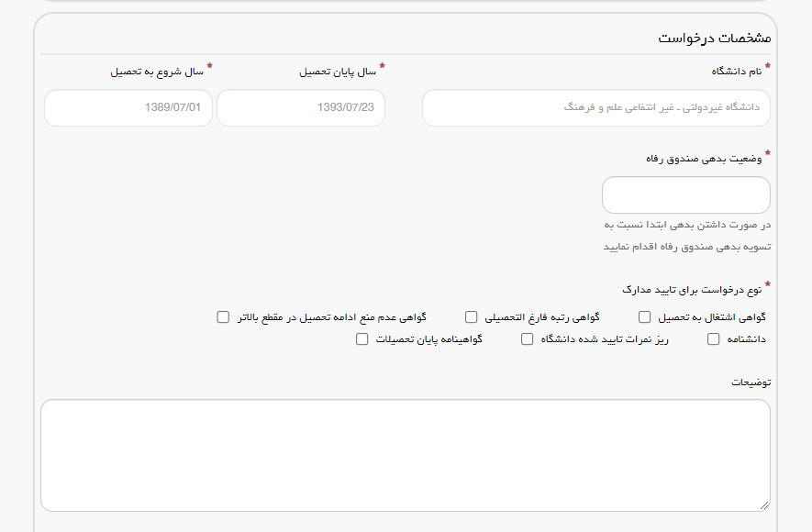Click the سال پایان تحصیل label

(338, 72)
